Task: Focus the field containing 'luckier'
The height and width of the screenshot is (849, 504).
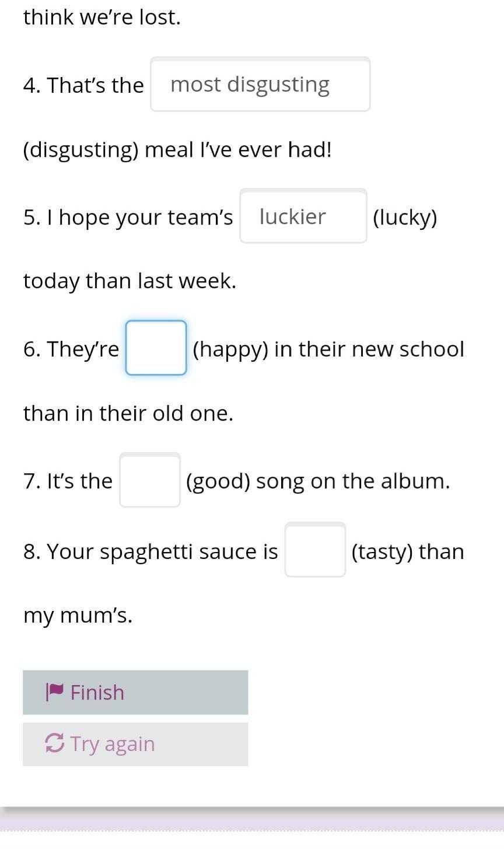Action: coord(303,216)
